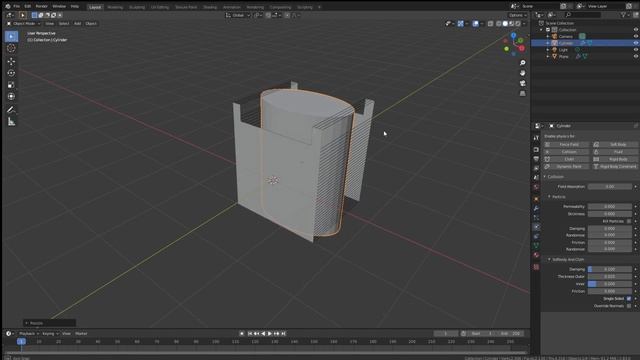This screenshot has width=640, height=360.
Task: Select the Select Box tool
Action: pyautogui.click(x=11, y=37)
